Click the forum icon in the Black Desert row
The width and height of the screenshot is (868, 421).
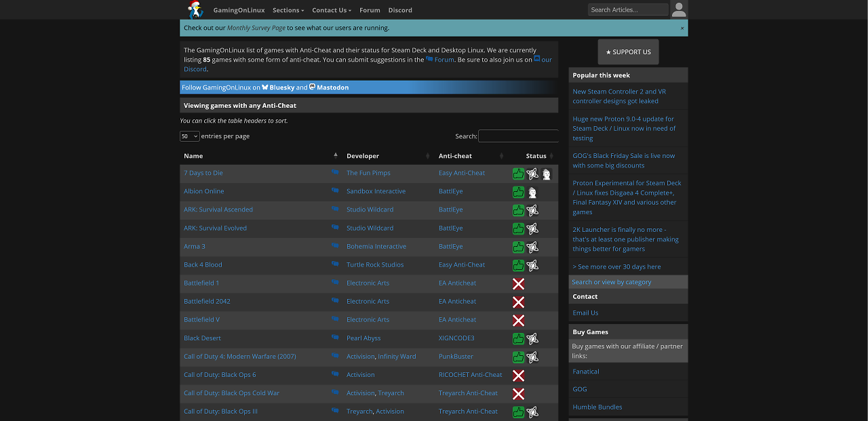pos(335,338)
